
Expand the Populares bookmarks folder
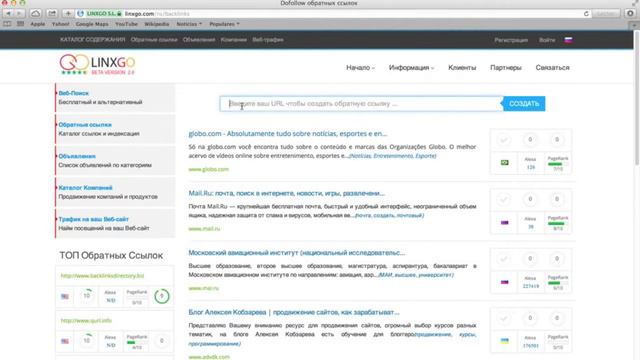pyautogui.click(x=224, y=24)
